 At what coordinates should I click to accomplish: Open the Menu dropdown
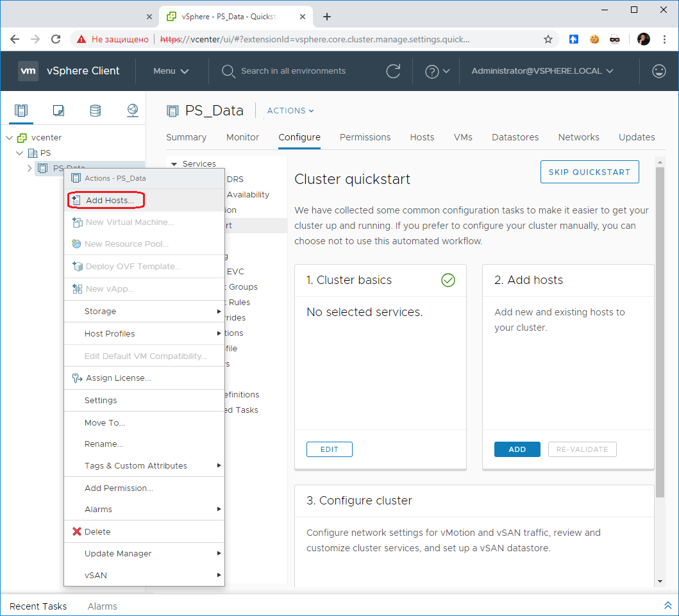171,71
